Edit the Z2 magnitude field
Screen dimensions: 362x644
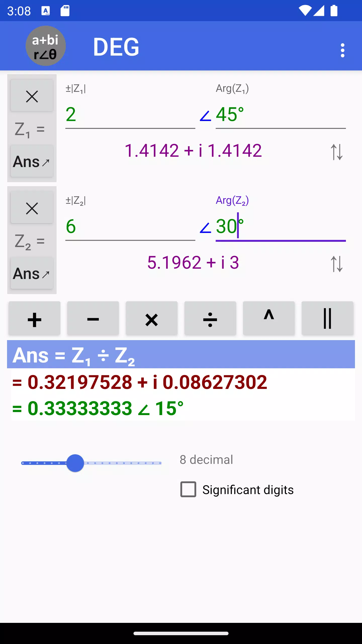pos(130,227)
